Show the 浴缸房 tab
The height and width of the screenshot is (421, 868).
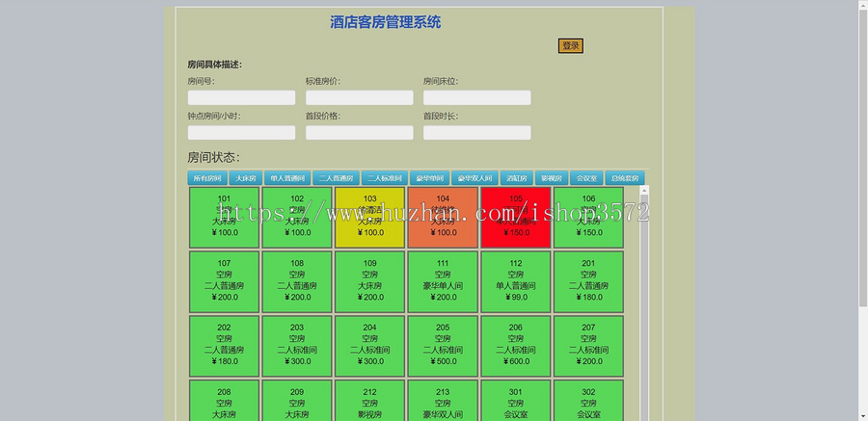click(x=517, y=178)
